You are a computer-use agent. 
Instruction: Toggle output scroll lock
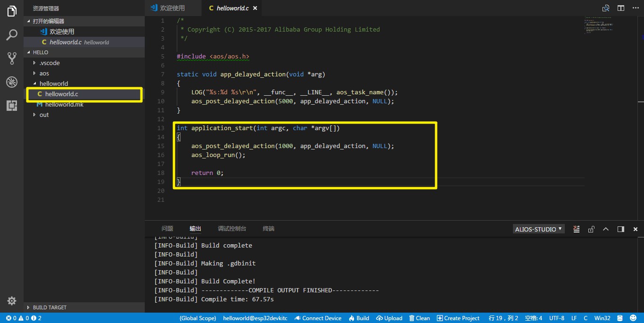(591, 229)
